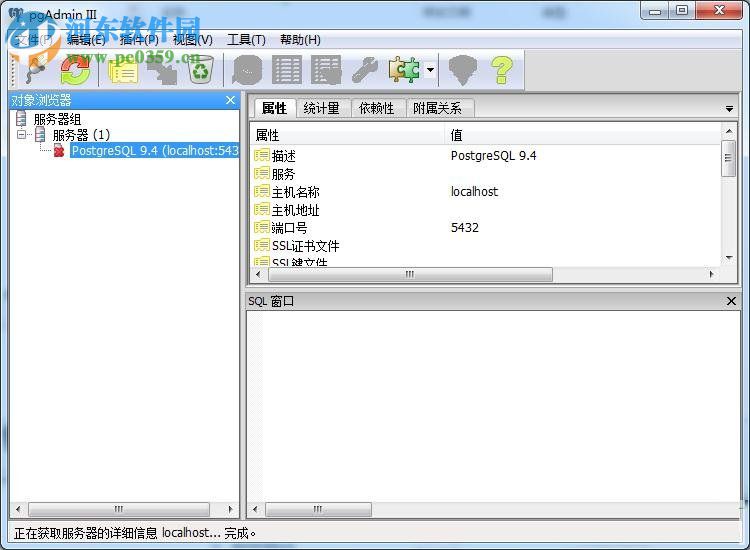
Task: Click the properties vertical scrollbar thumb
Action: point(728,158)
